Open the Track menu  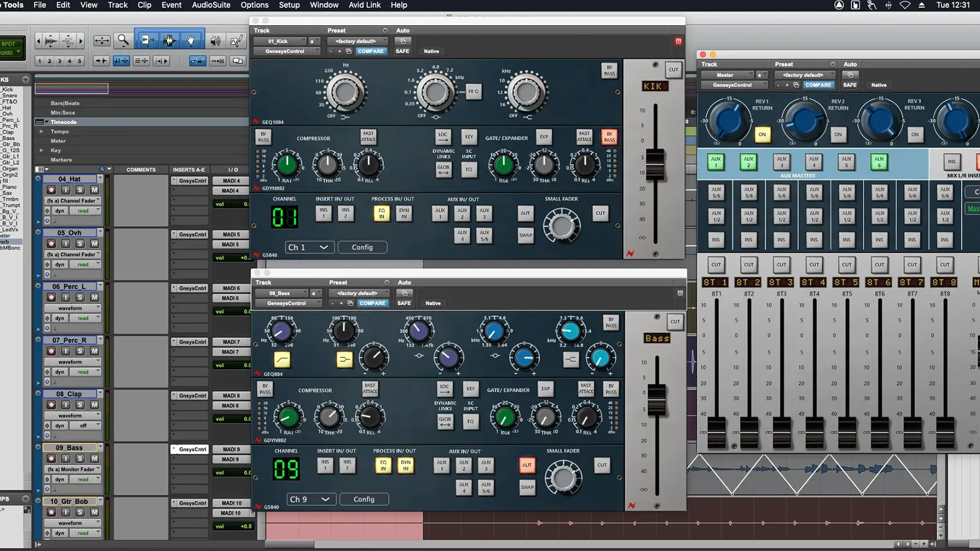point(118,5)
